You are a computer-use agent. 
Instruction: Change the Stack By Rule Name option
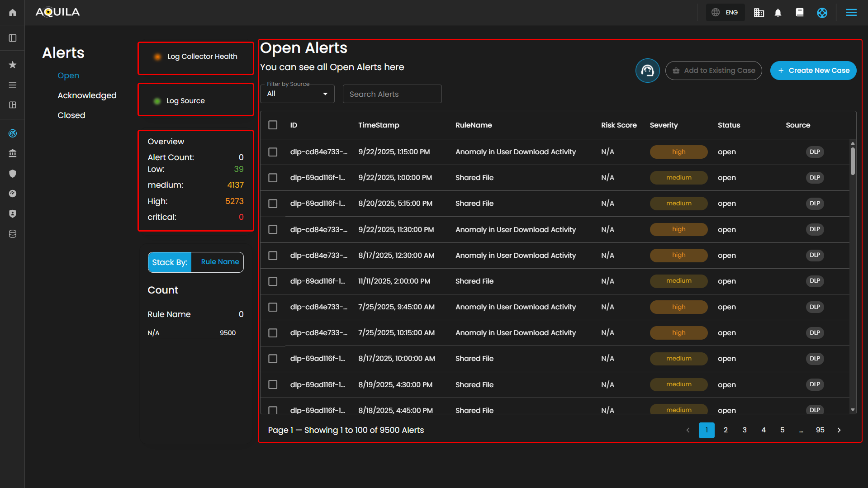click(220, 262)
